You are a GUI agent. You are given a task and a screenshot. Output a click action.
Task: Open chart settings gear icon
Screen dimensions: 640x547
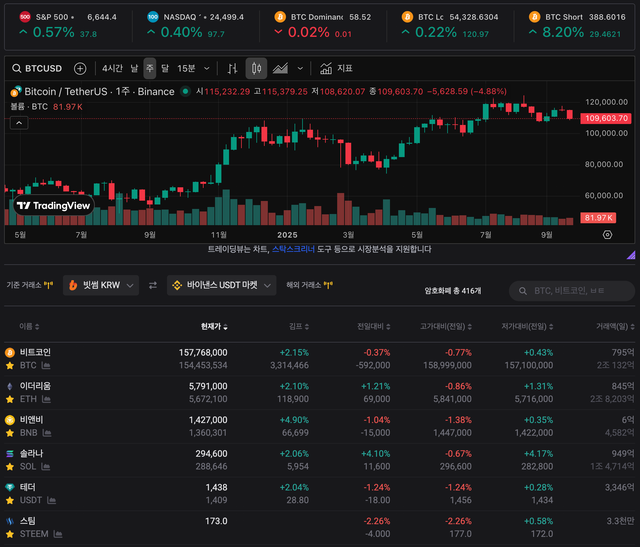(607, 234)
